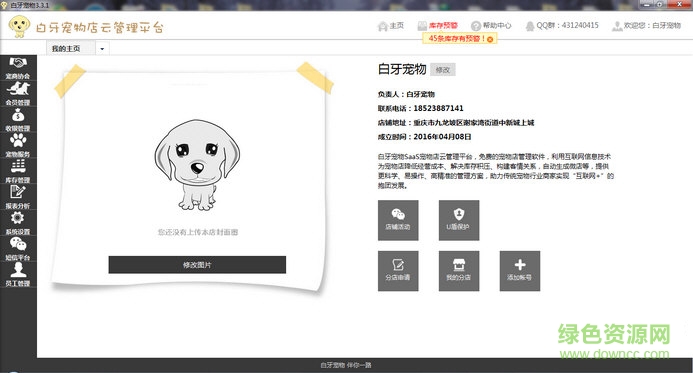Dismiss the 45条库存有预警 notification
This screenshot has height=373, width=693.
point(490,39)
